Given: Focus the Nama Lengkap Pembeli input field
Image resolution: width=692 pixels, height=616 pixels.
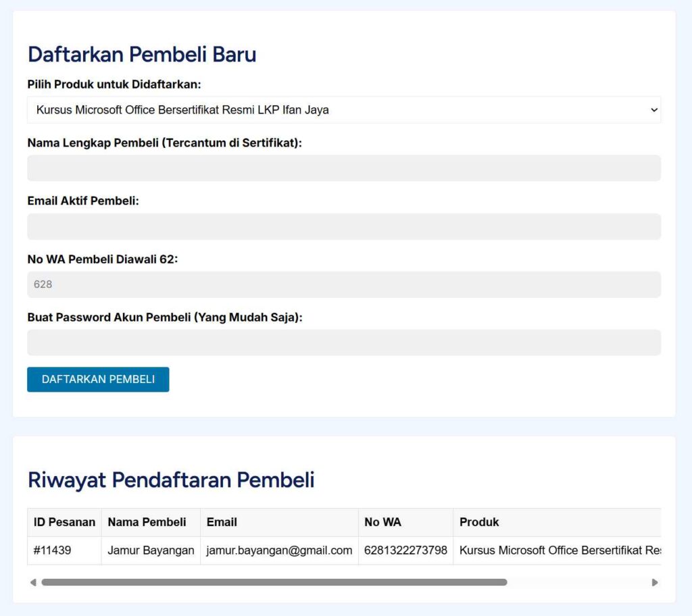Looking at the screenshot, I should 343,168.
